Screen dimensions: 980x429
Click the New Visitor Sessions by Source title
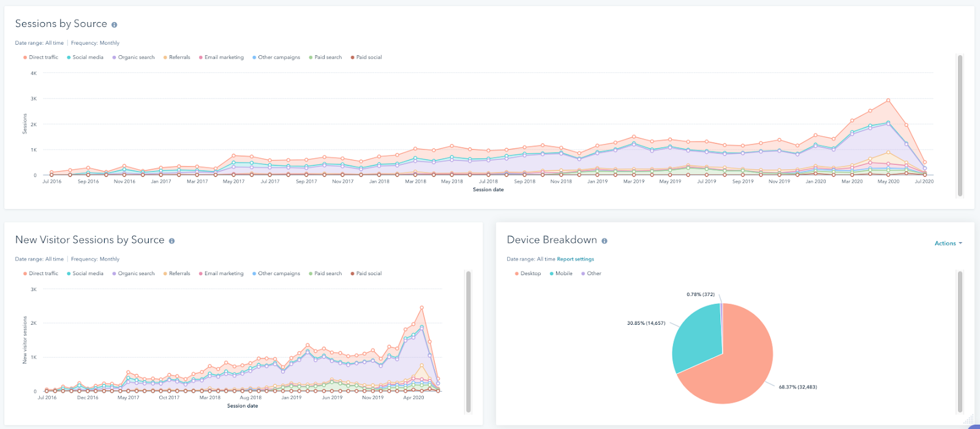click(89, 240)
